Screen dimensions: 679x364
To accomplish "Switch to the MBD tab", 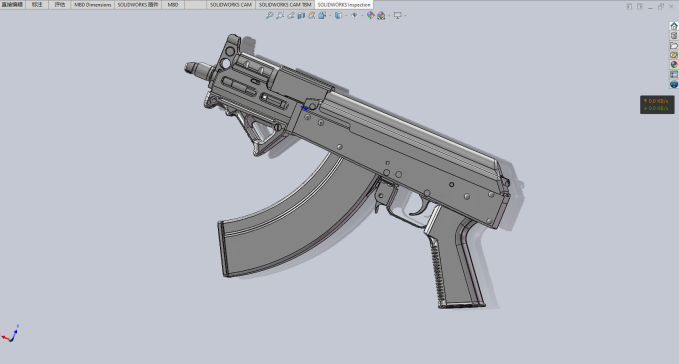I will (x=173, y=5).
